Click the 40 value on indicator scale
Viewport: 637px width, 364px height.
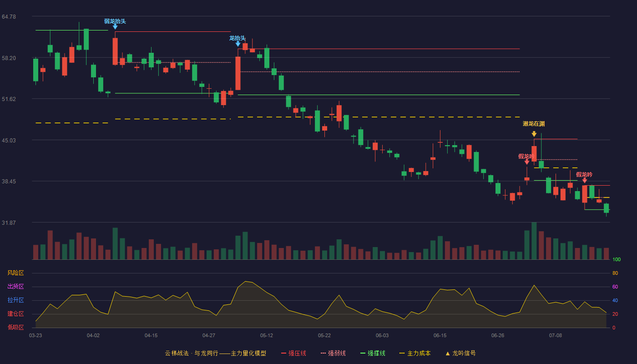[615, 300]
